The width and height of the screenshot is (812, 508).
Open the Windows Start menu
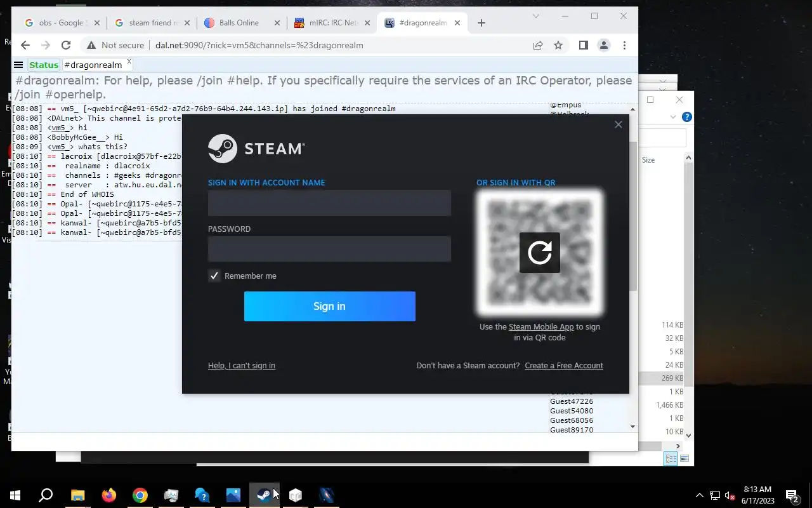pos(15,495)
